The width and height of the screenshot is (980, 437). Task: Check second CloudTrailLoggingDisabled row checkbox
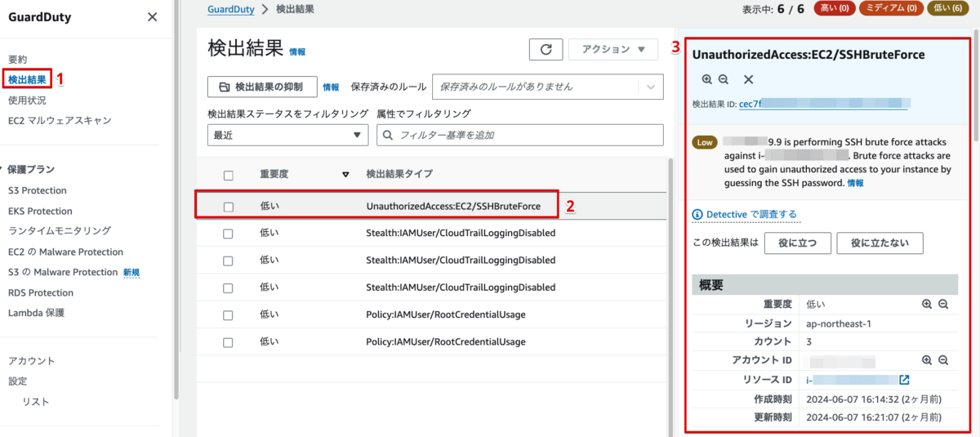(229, 261)
